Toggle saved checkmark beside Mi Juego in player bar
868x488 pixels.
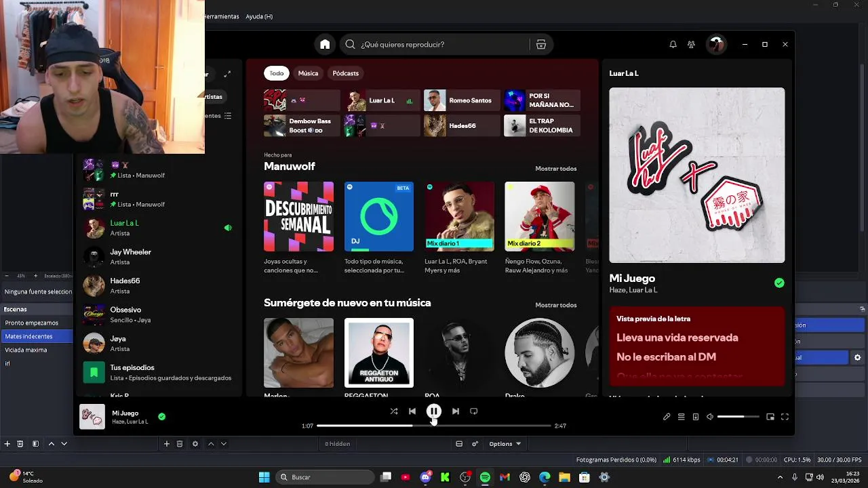[x=161, y=417]
